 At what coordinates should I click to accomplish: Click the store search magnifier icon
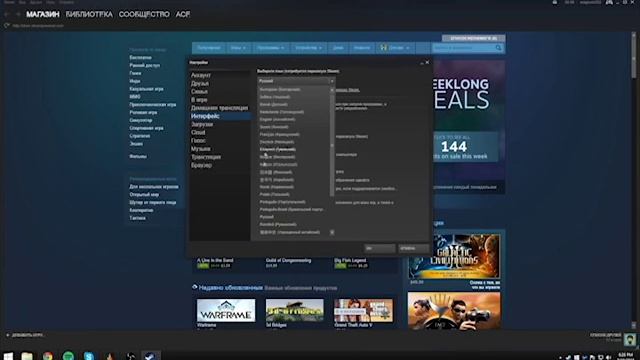498,48
